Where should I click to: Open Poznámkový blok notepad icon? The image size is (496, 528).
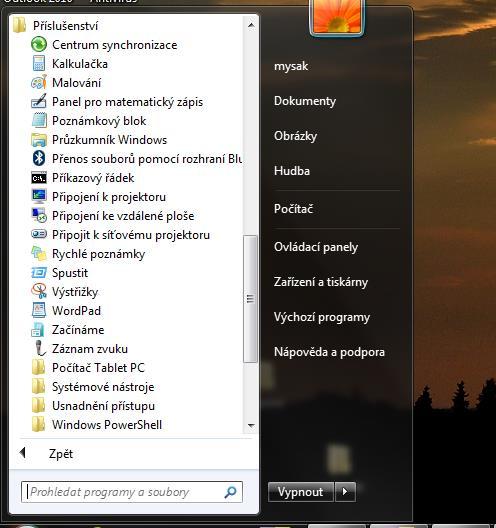click(x=39, y=121)
